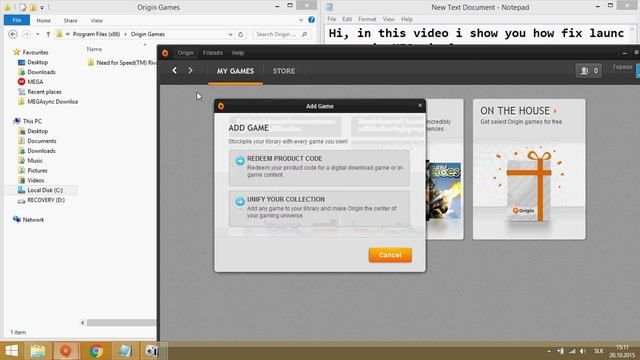
Task: Close the Add Game dialog
Action: pyautogui.click(x=420, y=106)
